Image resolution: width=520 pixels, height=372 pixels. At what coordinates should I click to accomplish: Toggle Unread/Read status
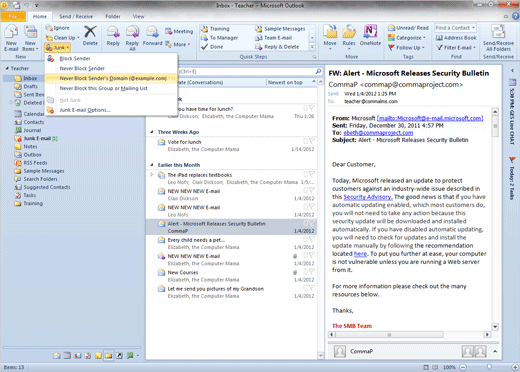click(x=408, y=28)
